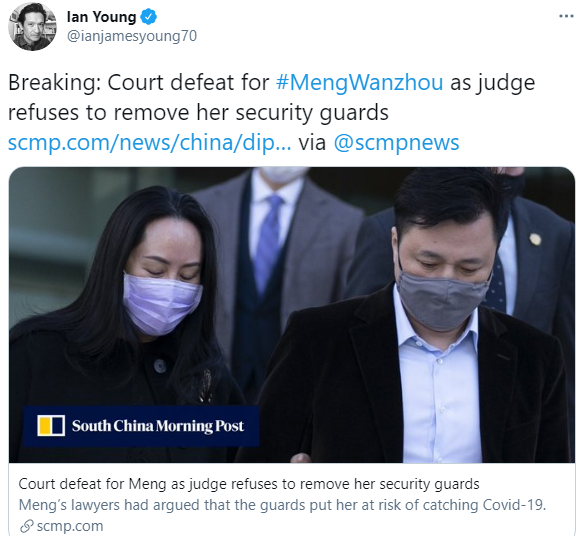Click the blue verified badge
This screenshot has height=536, width=578.
(149, 17)
